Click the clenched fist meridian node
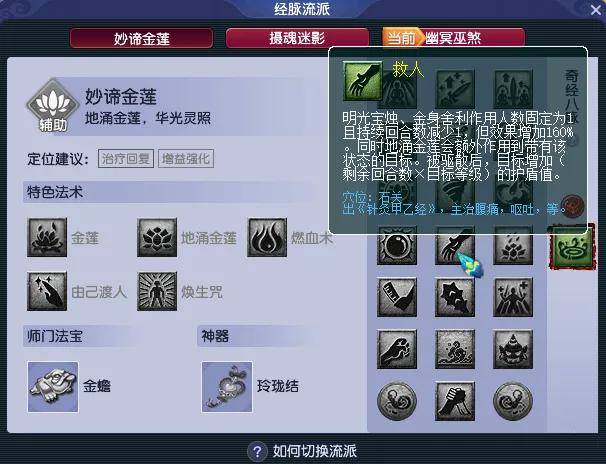The image size is (606, 464). pos(397,349)
